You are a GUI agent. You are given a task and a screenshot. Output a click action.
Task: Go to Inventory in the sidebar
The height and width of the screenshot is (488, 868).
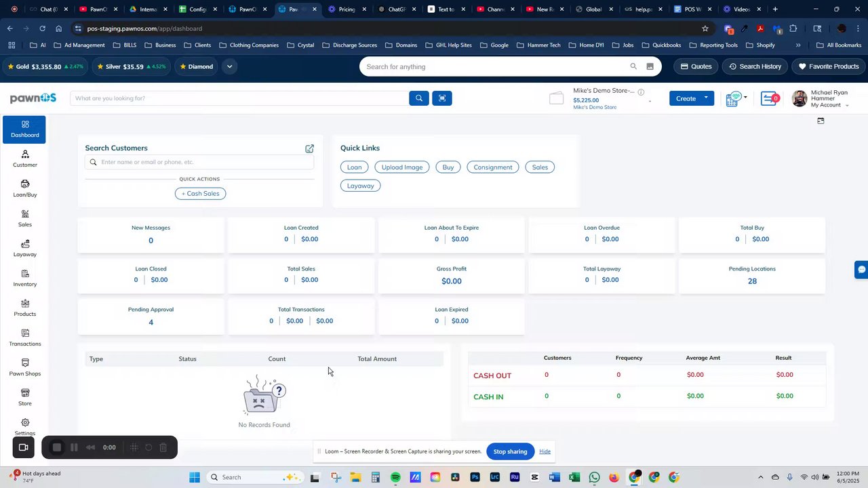[25, 278]
